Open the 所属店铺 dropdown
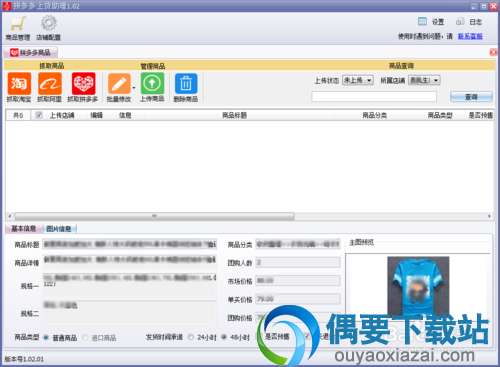 (424, 80)
